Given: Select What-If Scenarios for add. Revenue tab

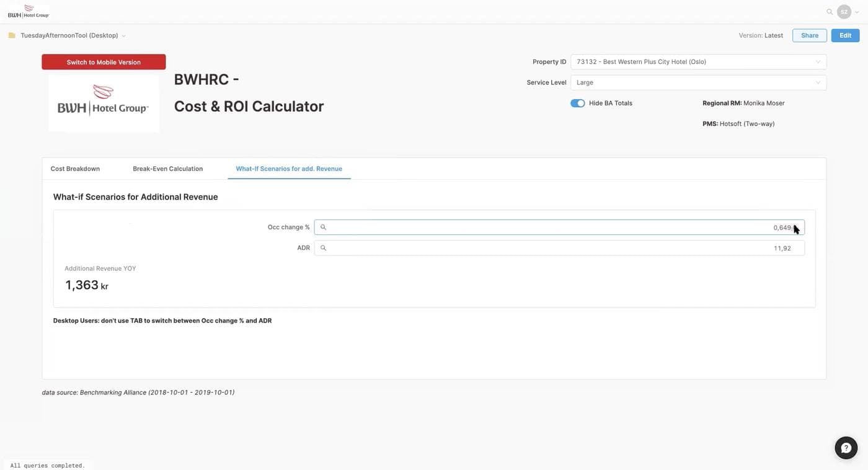Looking at the screenshot, I should click(289, 169).
